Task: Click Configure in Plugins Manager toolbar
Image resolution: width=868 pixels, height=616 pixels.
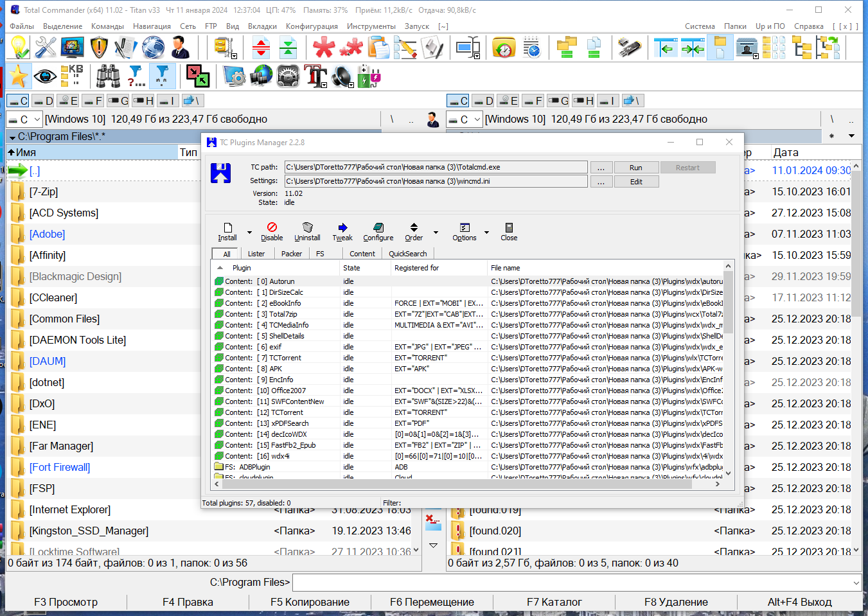Action: click(x=378, y=232)
